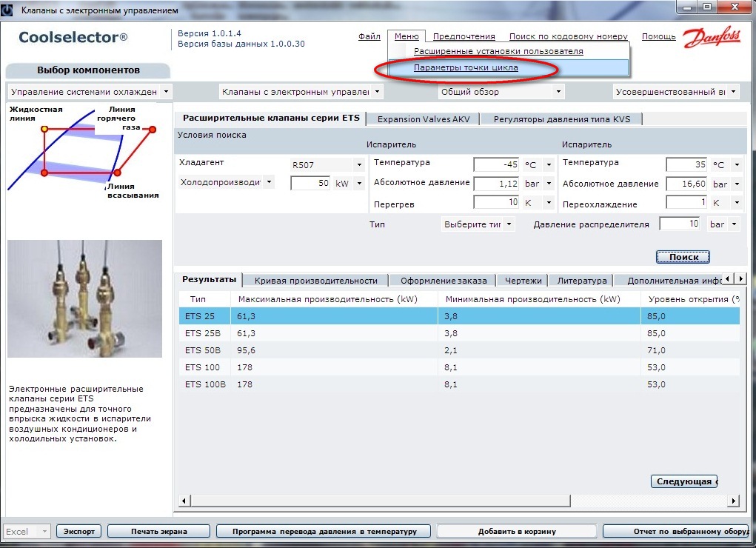Select Параметры точки цикла menu entry

pyautogui.click(x=509, y=67)
